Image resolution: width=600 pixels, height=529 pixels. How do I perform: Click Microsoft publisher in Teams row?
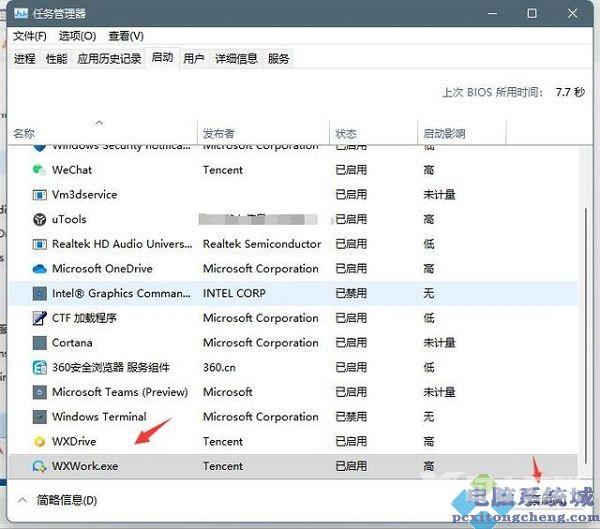coord(228,392)
